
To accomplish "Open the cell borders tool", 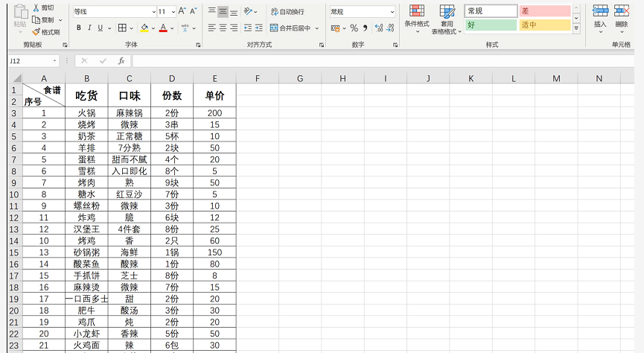I will pos(122,28).
